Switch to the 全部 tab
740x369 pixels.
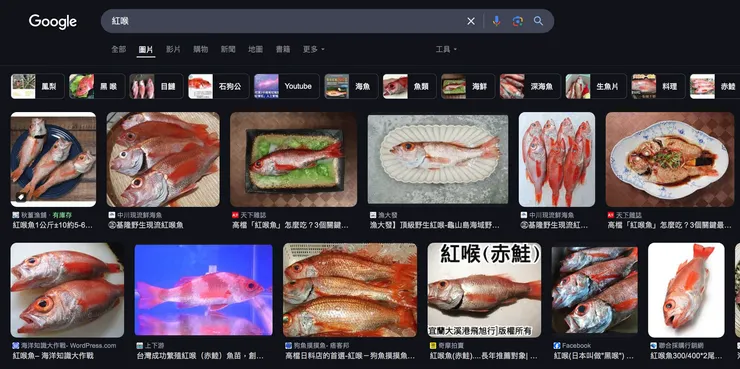click(118, 49)
